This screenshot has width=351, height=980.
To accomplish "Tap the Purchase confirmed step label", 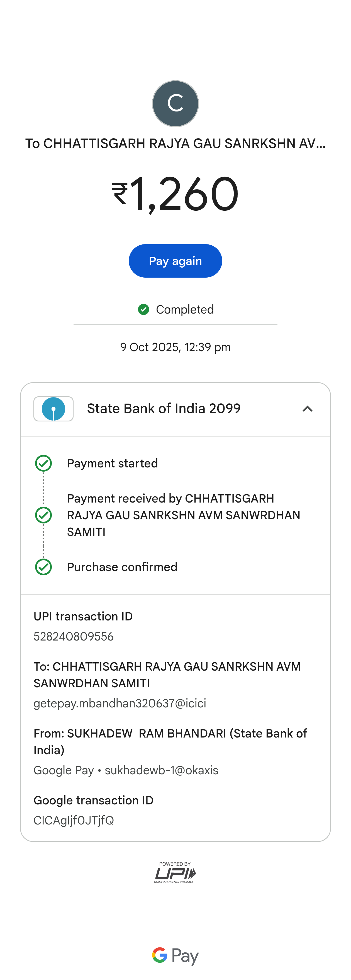I will coord(122,567).
